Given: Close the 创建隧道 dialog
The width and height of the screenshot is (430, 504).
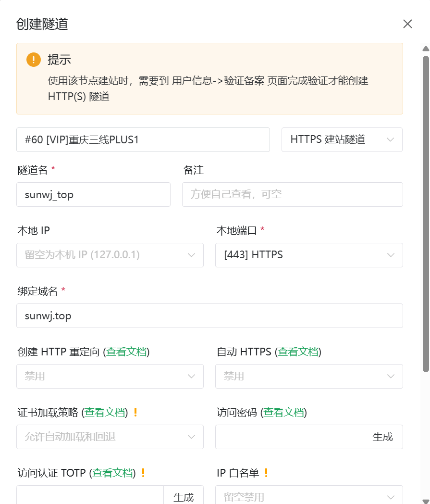Looking at the screenshot, I should 407,24.
